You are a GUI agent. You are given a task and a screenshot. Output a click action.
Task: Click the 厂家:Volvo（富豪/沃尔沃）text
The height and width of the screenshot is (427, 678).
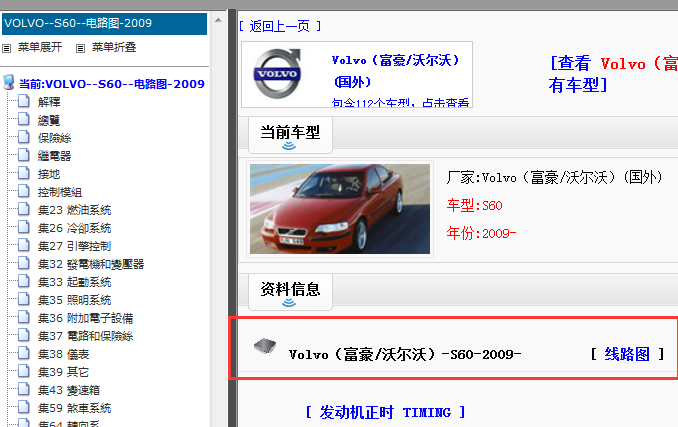tap(554, 177)
